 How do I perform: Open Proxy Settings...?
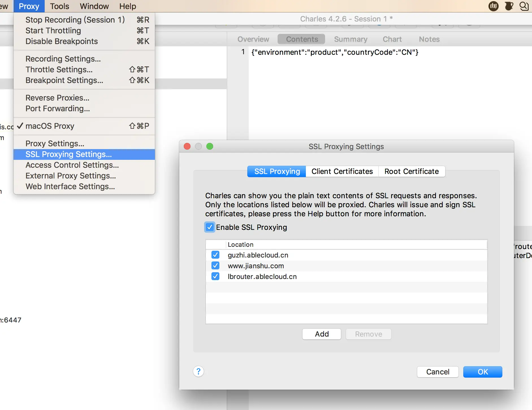84,143
